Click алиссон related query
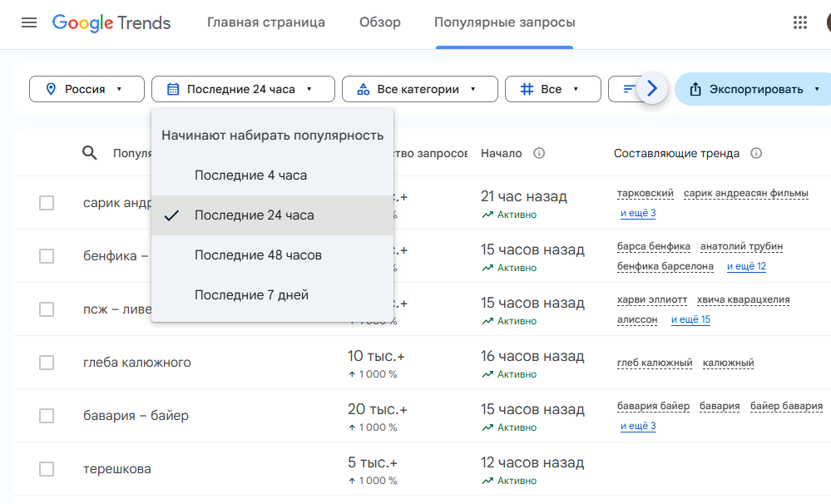Screen dimensions: 831x504 (x=637, y=319)
